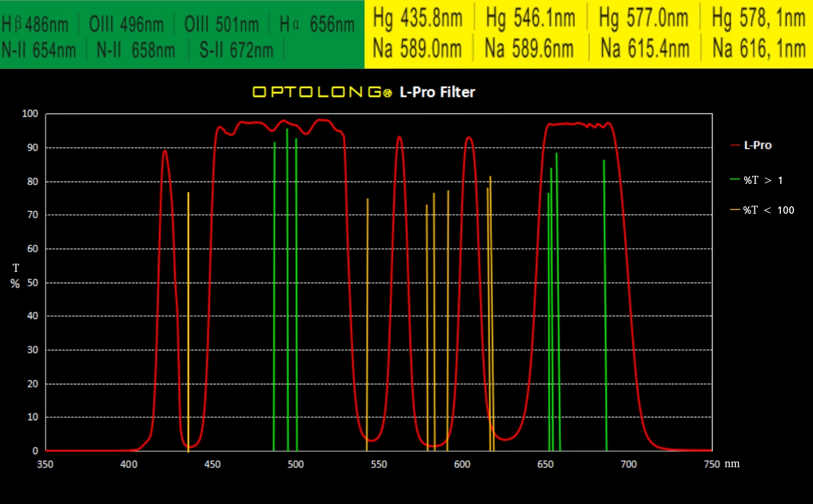Select the L-Pro legend entry

751,145
